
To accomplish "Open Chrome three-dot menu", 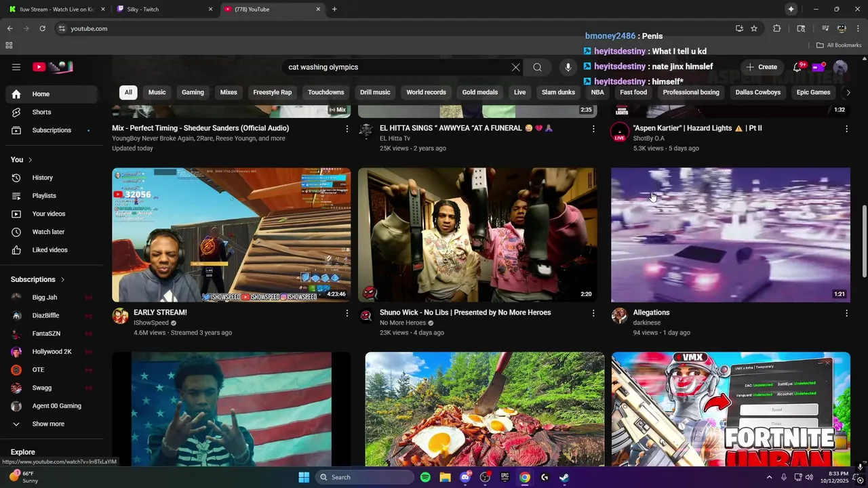I will point(858,28).
